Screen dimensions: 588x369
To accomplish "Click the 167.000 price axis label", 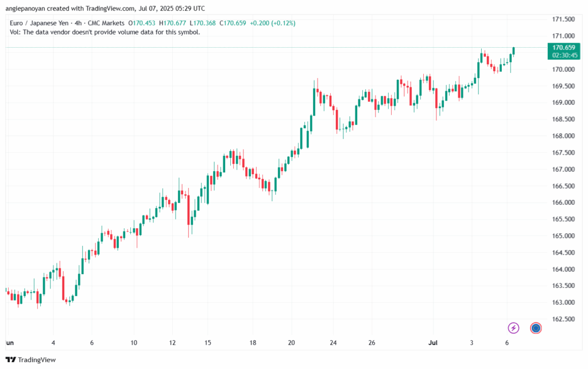I will click(x=563, y=170).
